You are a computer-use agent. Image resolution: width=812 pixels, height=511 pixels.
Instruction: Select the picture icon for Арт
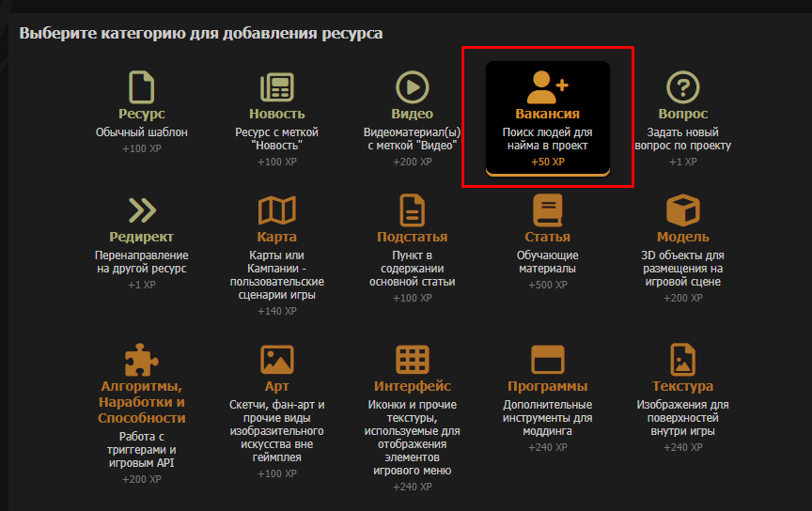coord(277,360)
